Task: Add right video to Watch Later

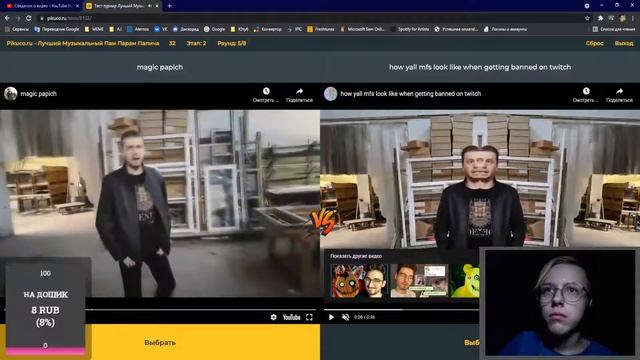Action: (x=586, y=95)
